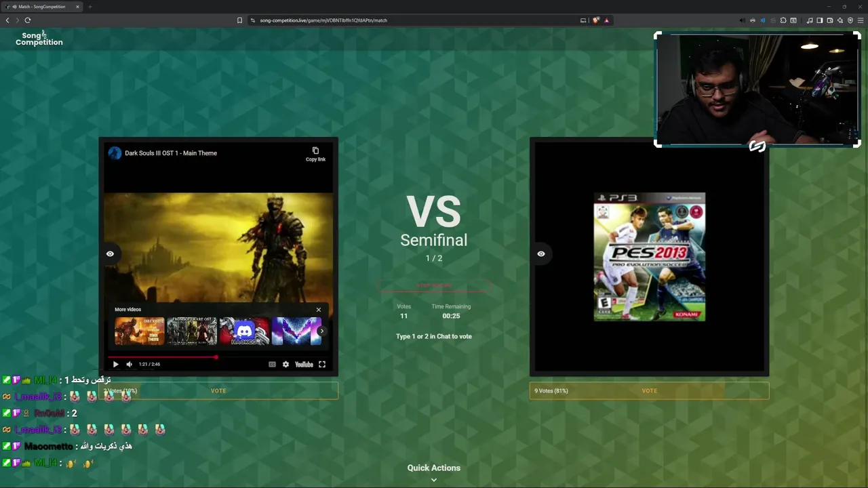Click the Votes count 11
Image resolution: width=868 pixels, height=488 pixels.
(403, 316)
